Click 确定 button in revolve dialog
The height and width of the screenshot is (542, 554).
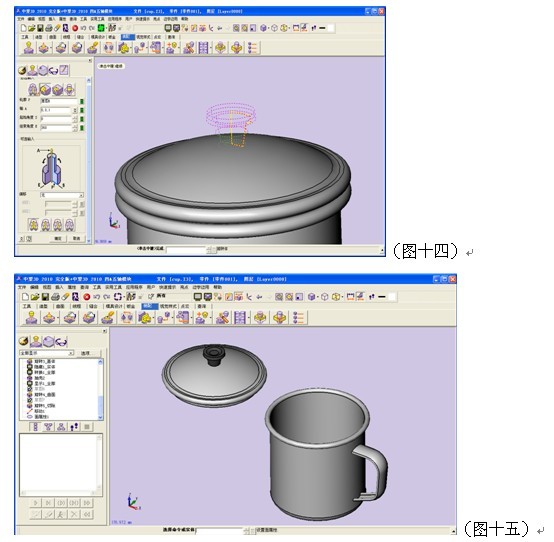click(58, 238)
